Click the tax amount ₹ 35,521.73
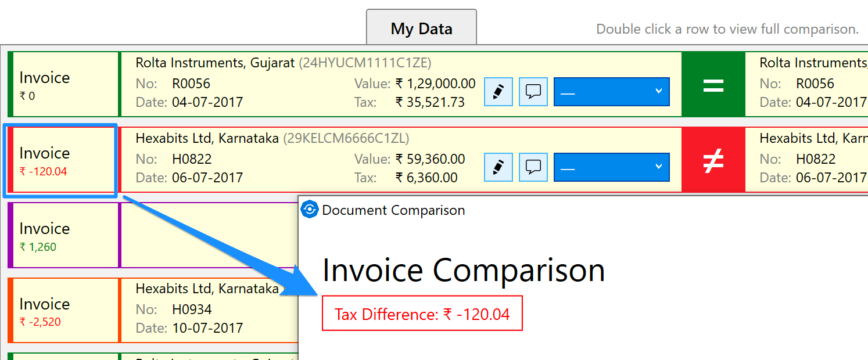868x360 pixels. coord(430,102)
